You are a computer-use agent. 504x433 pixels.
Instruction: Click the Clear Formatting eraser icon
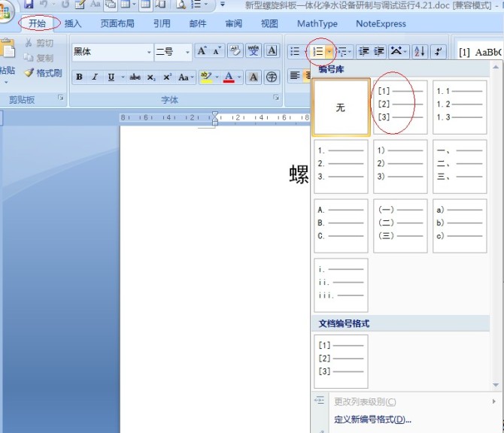[x=235, y=51]
